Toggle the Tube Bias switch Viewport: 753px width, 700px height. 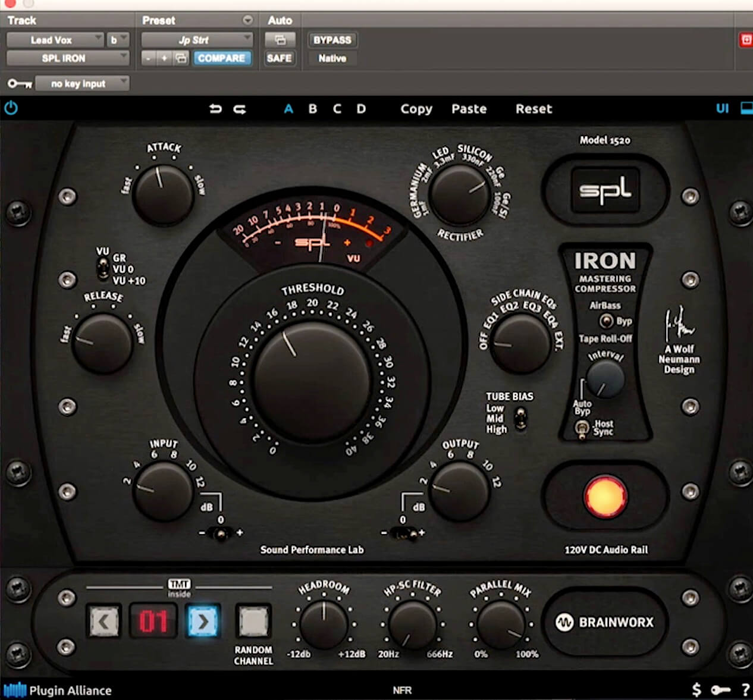click(x=520, y=418)
